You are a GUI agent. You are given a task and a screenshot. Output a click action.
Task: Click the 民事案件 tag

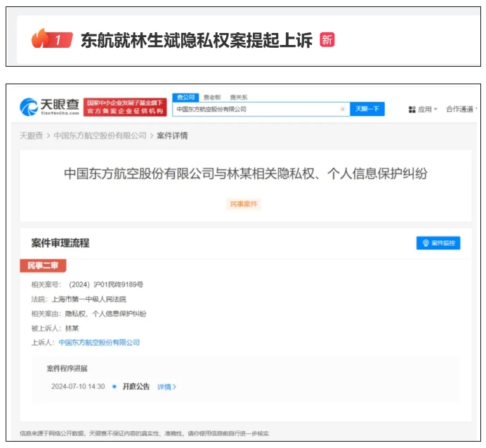(x=244, y=204)
